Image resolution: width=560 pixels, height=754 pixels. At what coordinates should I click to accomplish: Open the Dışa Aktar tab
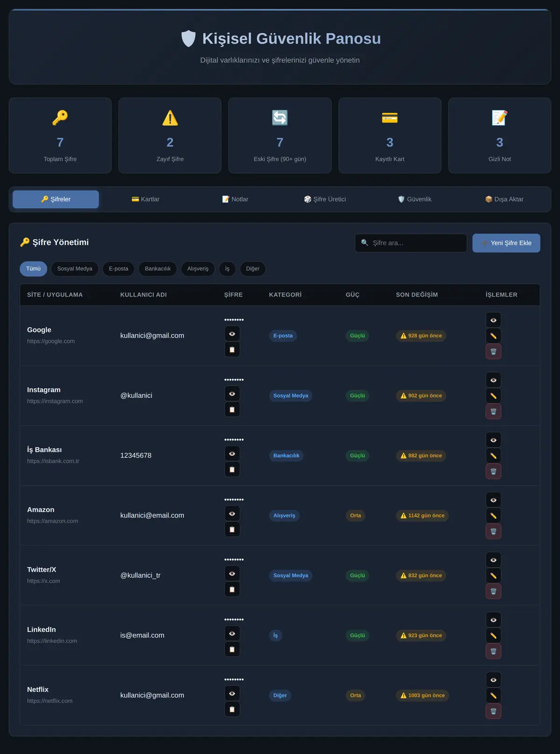(x=504, y=199)
